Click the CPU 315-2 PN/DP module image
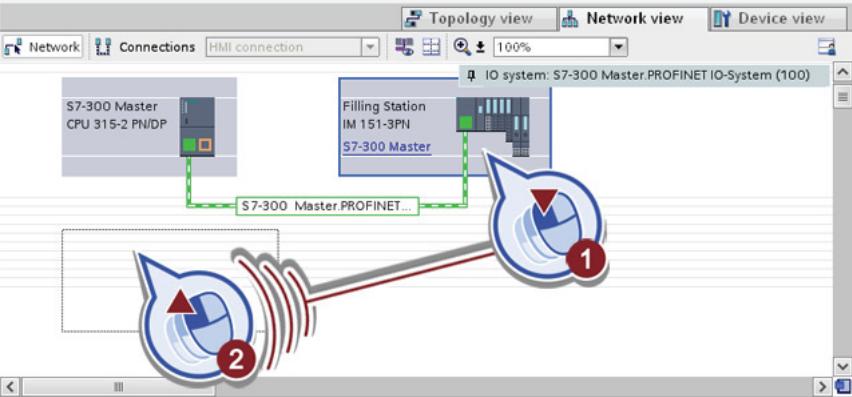The width and height of the screenshot is (852, 397). click(x=197, y=127)
